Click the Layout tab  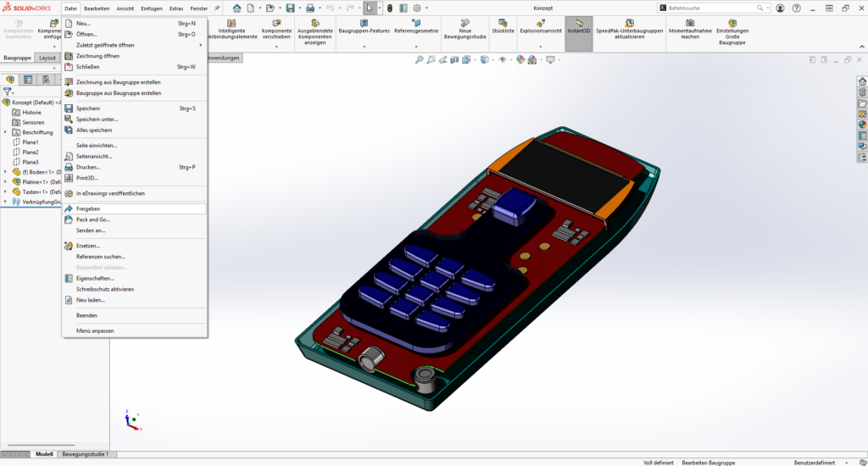coord(48,58)
